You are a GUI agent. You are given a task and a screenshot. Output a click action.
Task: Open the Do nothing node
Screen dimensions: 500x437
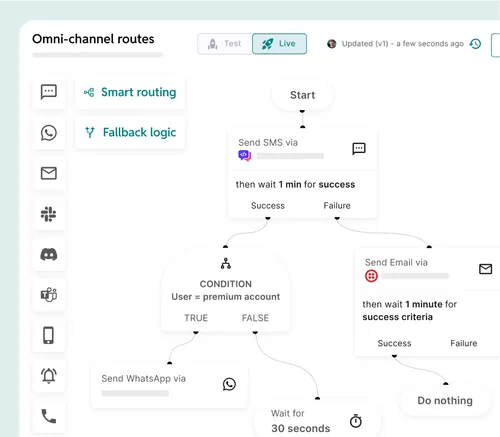(x=445, y=401)
